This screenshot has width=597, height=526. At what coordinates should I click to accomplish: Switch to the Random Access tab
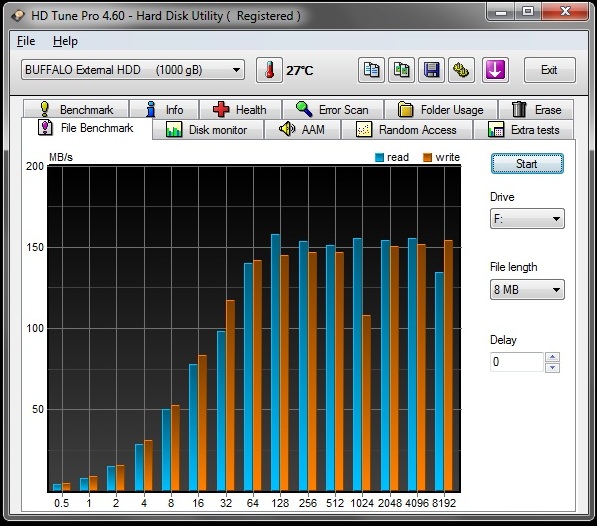pos(407,130)
